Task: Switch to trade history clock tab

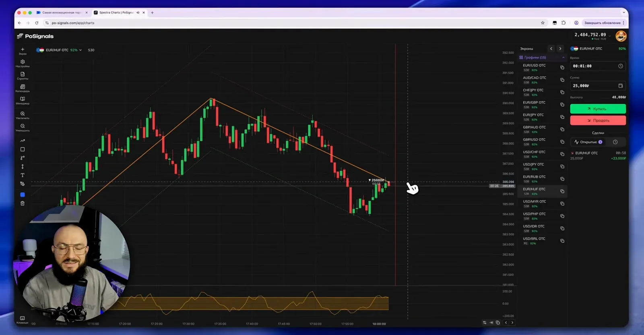Action: [x=615, y=142]
